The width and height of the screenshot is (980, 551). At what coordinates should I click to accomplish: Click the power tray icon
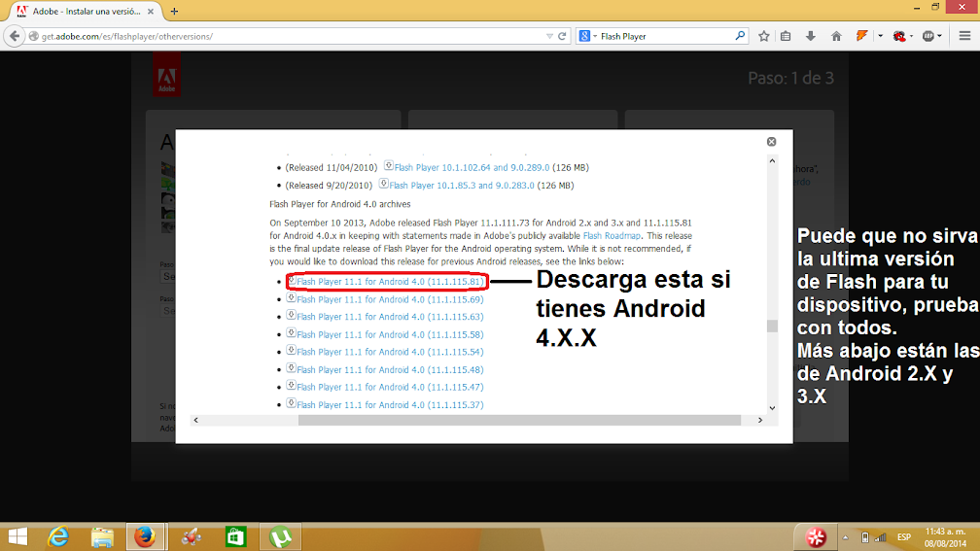(864, 537)
